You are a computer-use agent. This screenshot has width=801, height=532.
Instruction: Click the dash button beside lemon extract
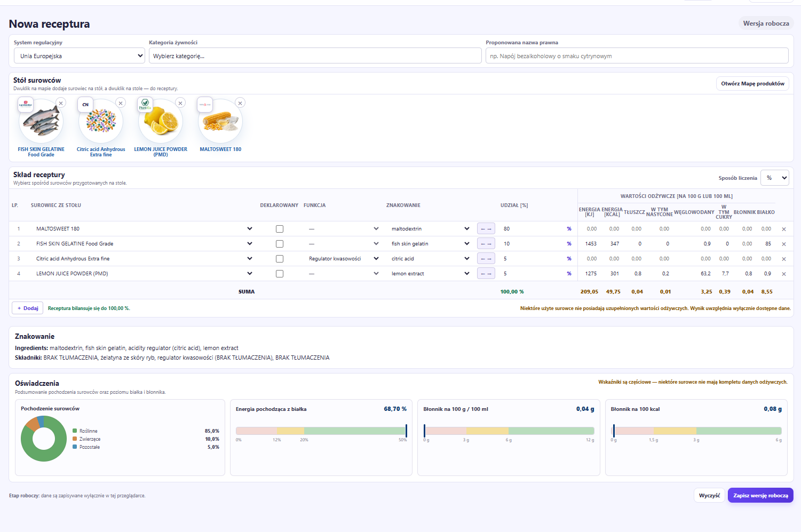tap(486, 274)
